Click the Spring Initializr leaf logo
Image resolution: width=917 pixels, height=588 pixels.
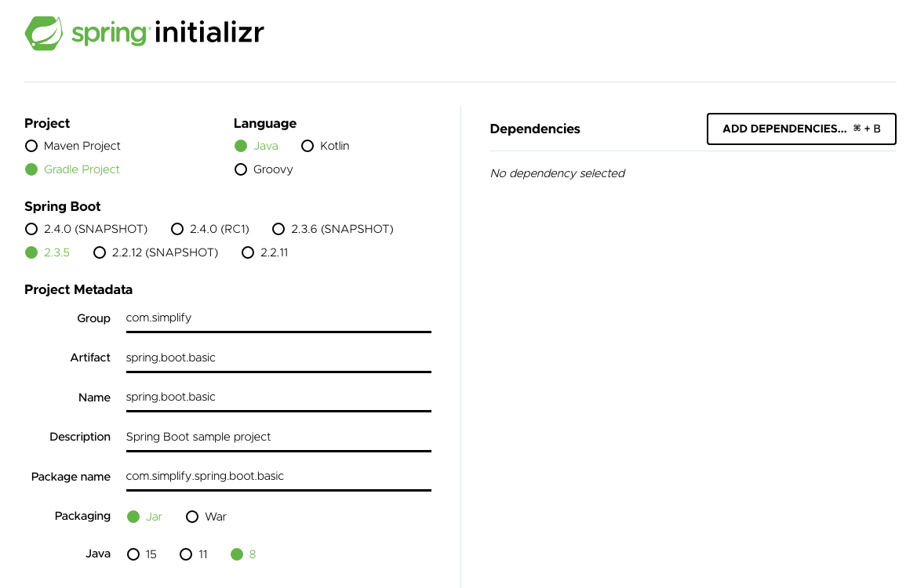[44, 33]
